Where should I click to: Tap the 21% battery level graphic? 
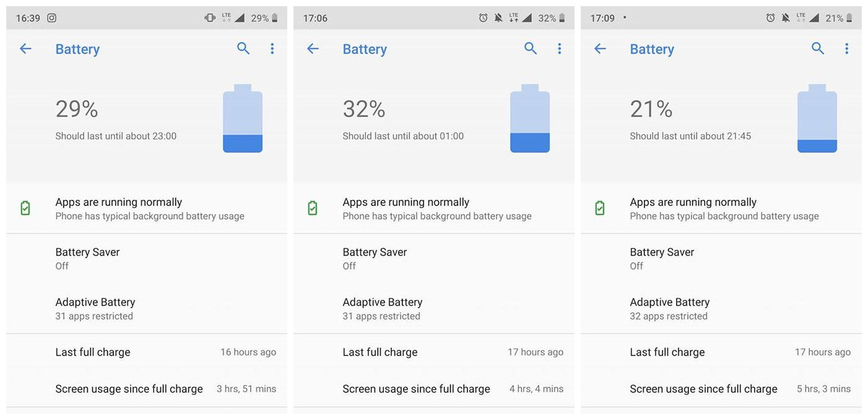[817, 118]
